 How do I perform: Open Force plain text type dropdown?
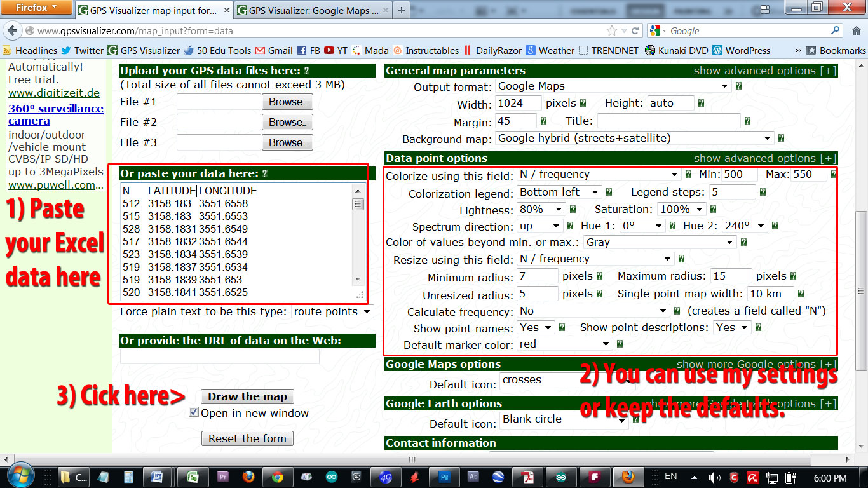[332, 311]
